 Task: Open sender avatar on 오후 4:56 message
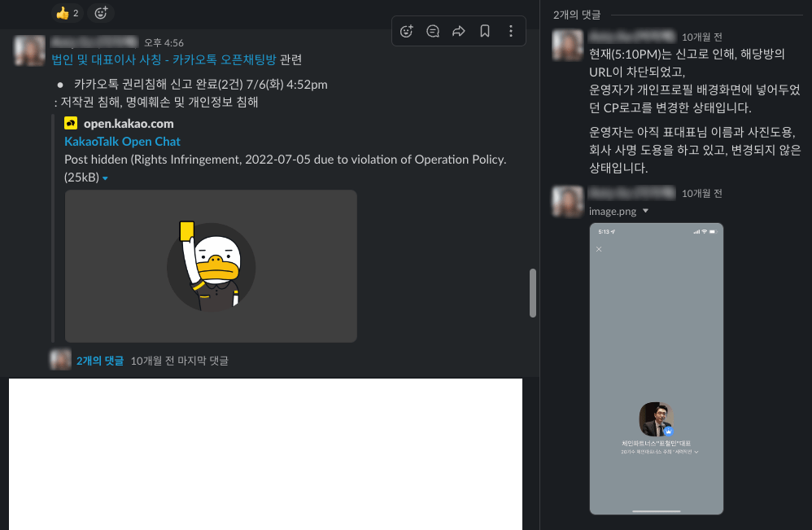pos(29,50)
